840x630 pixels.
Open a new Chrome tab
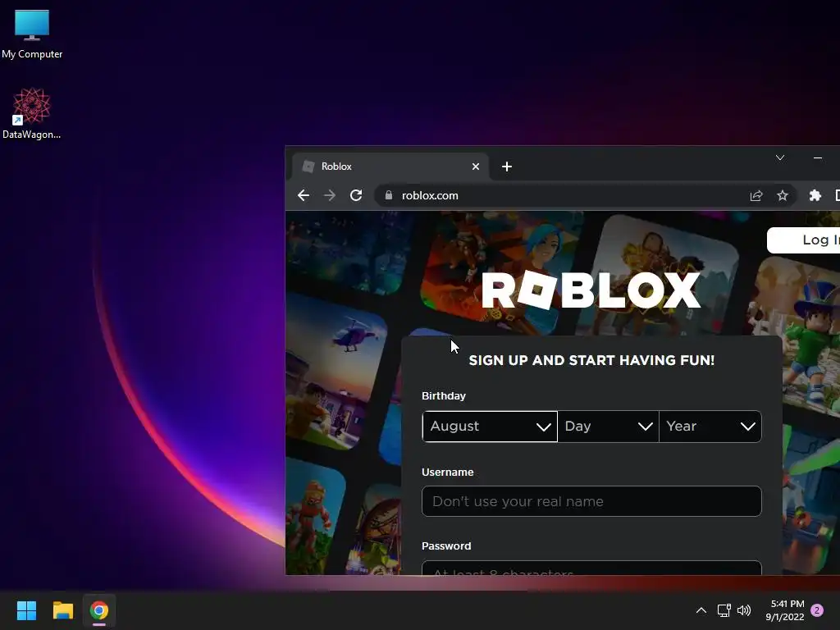(x=507, y=167)
